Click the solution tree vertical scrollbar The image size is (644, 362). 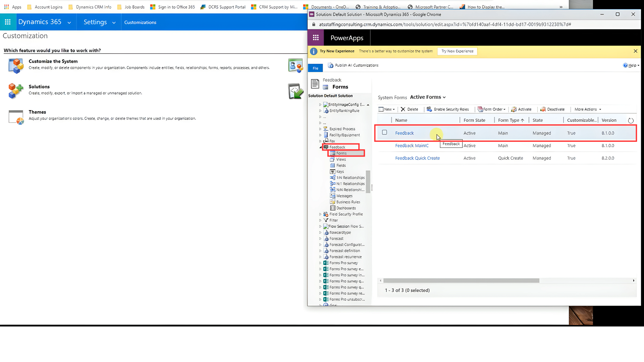click(x=368, y=182)
